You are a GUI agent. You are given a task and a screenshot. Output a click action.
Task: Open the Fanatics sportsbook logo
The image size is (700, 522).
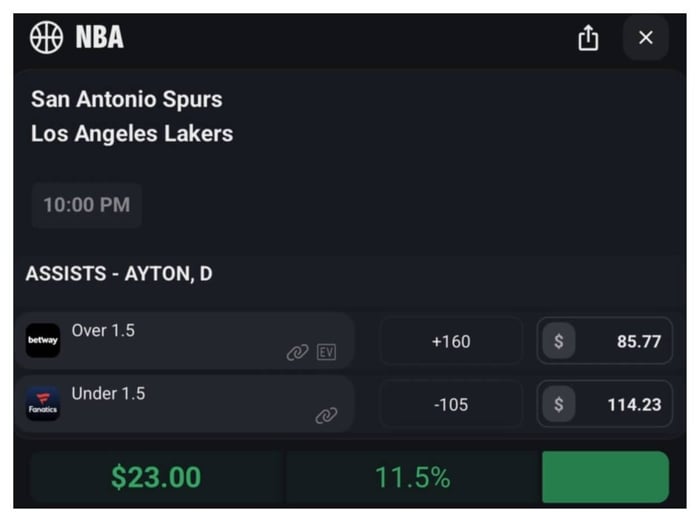[x=43, y=404]
